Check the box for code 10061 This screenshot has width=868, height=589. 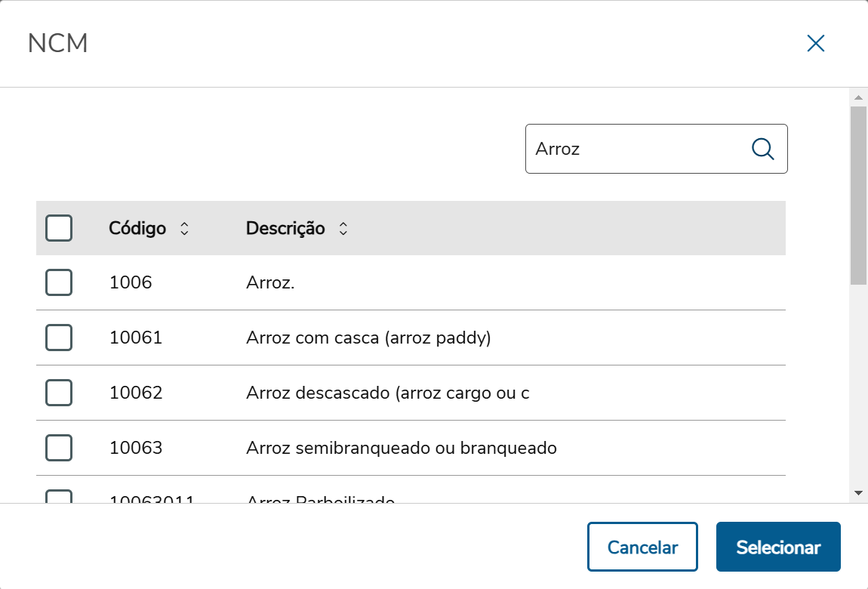coord(59,338)
